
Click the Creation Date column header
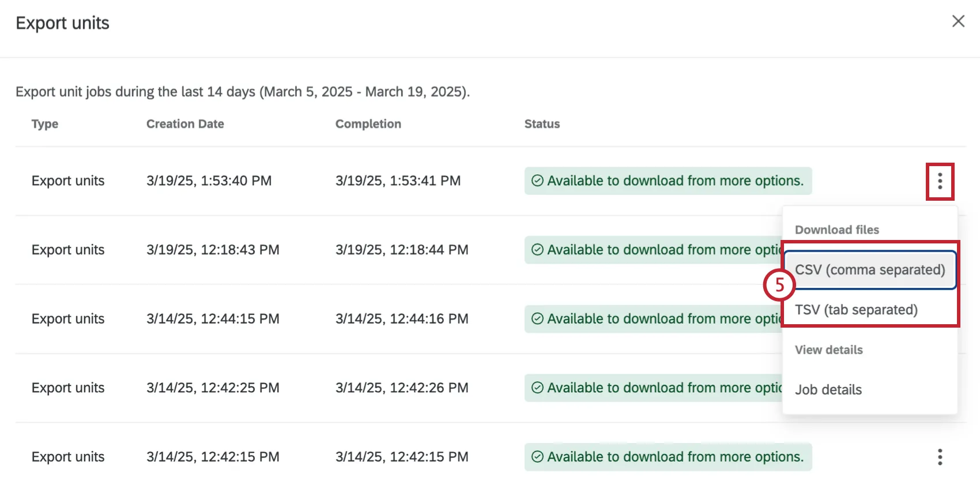[x=185, y=124]
